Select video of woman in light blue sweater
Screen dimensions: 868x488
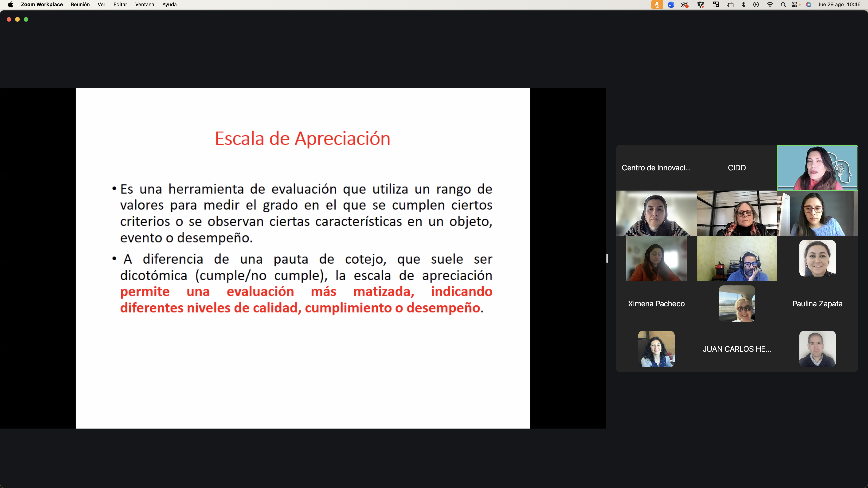pyautogui.click(x=817, y=213)
